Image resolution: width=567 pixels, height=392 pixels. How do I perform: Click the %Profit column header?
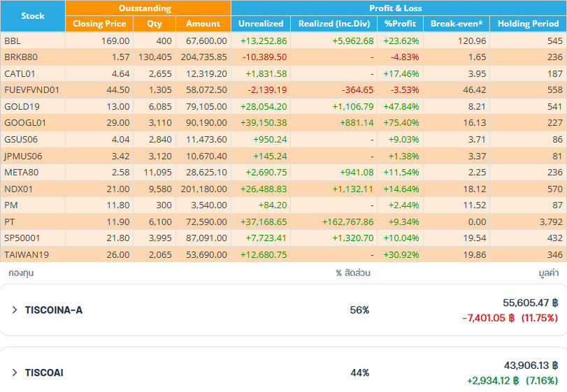401,24
